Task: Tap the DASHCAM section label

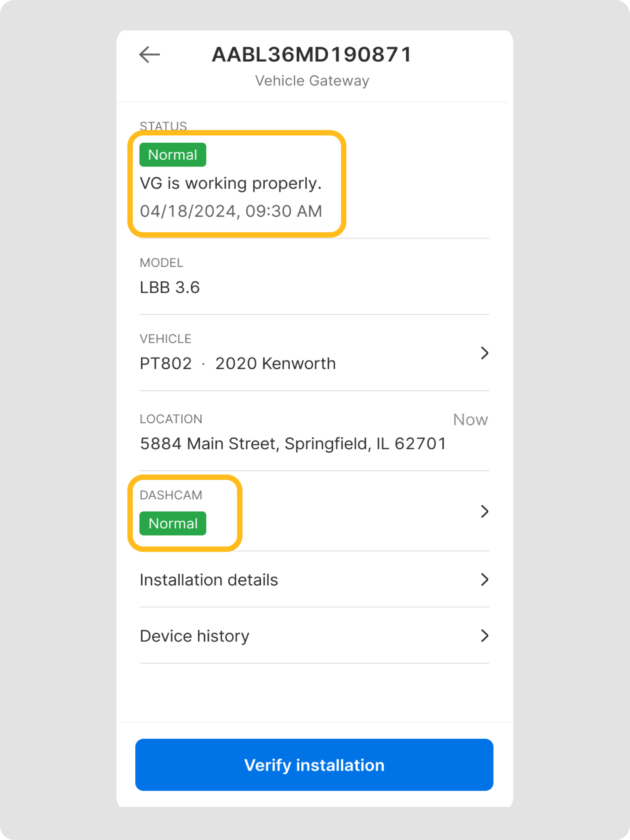Action: pos(171,495)
